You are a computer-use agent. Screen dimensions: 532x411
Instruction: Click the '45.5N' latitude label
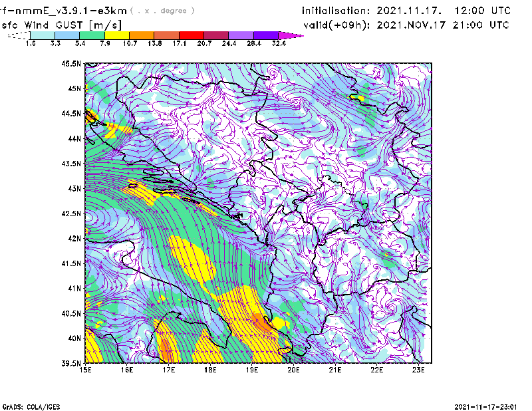(71, 63)
